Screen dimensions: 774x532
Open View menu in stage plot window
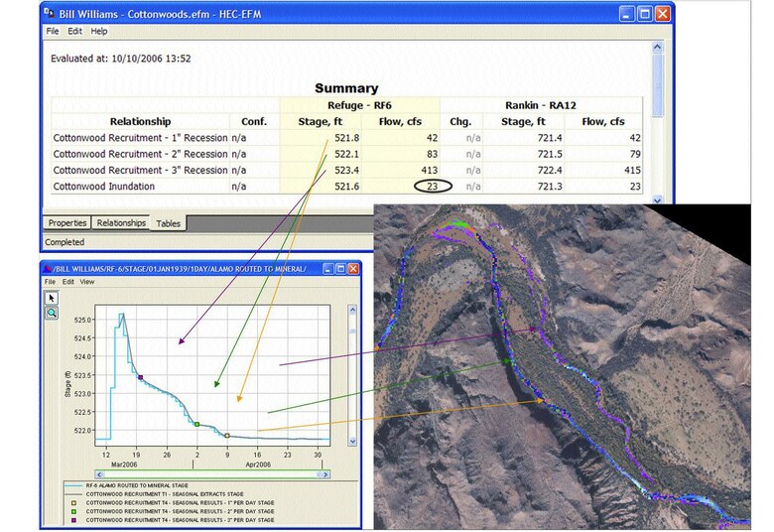[x=87, y=282]
